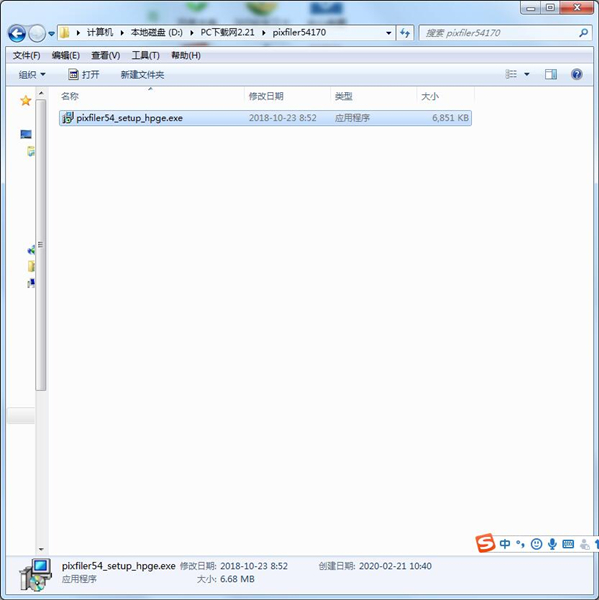Viewport: 599px width, 600px height.
Task: Click navigation pane scroll up arrow
Action: coord(41,93)
